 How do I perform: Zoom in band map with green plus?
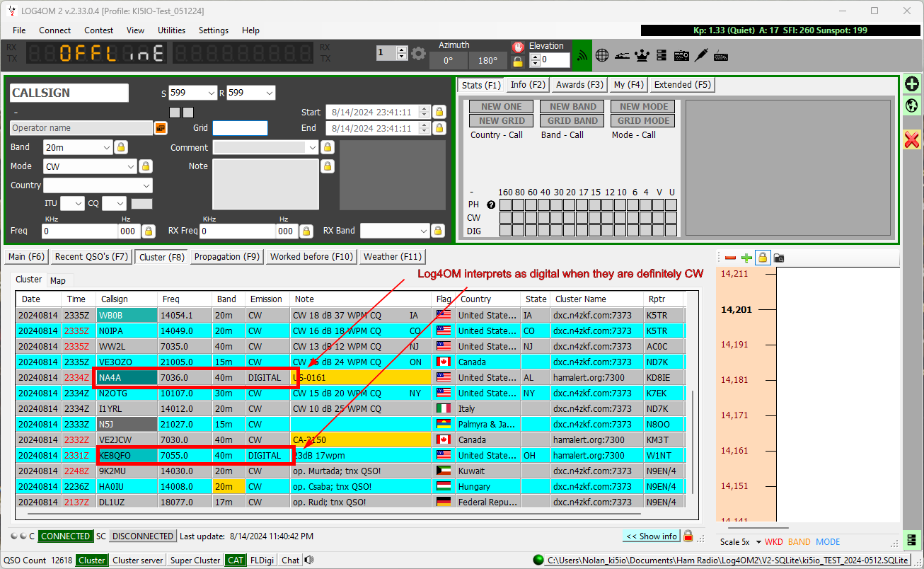coord(746,258)
